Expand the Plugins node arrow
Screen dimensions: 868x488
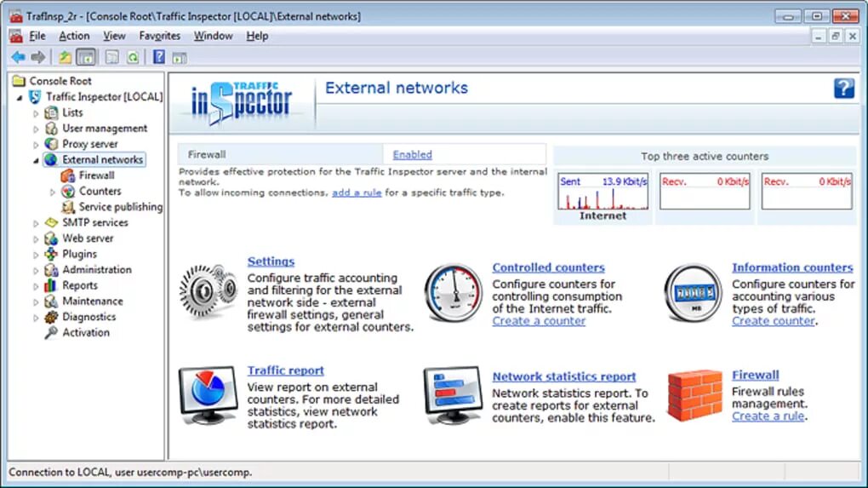pos(36,255)
